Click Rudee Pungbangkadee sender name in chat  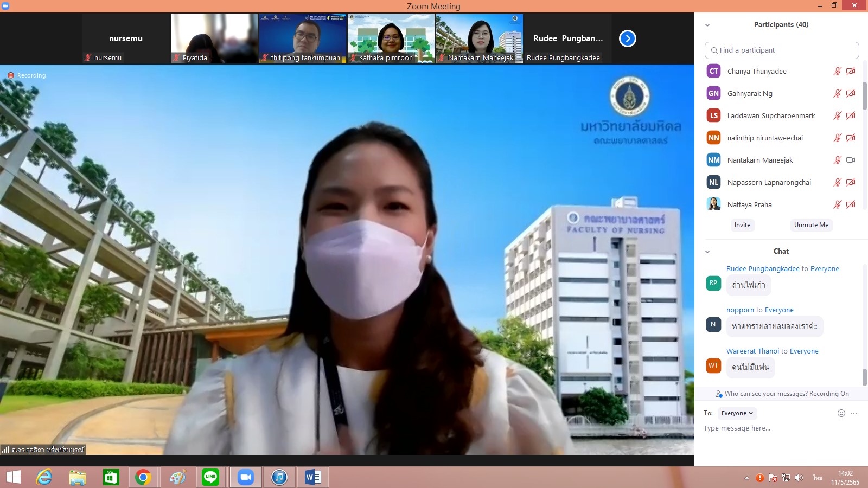click(x=763, y=268)
